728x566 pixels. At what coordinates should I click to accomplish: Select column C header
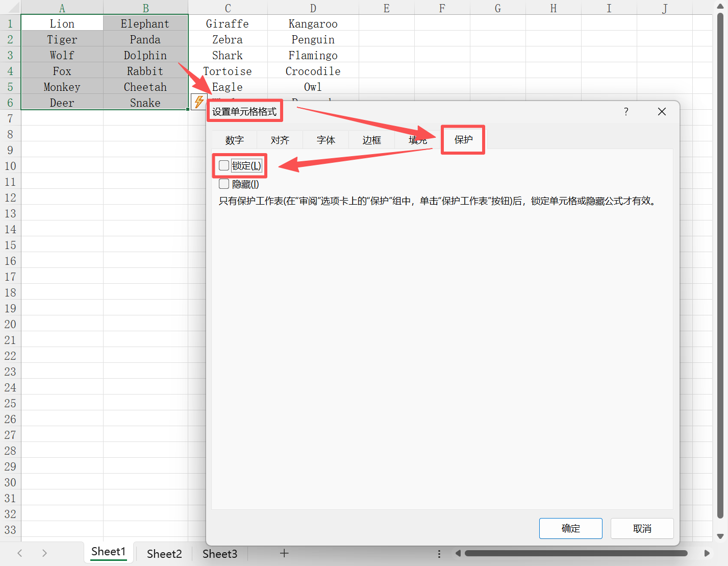(228, 8)
